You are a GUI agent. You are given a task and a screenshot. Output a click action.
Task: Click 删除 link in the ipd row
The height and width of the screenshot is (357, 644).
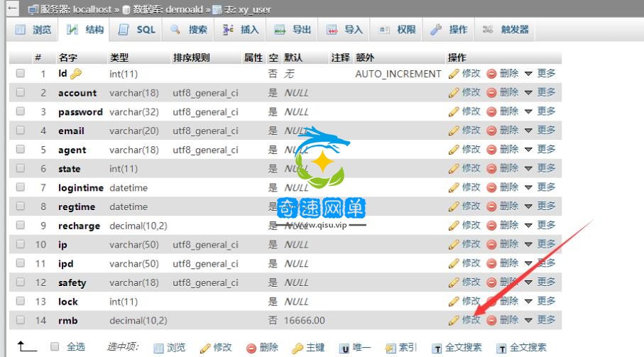pyautogui.click(x=509, y=263)
